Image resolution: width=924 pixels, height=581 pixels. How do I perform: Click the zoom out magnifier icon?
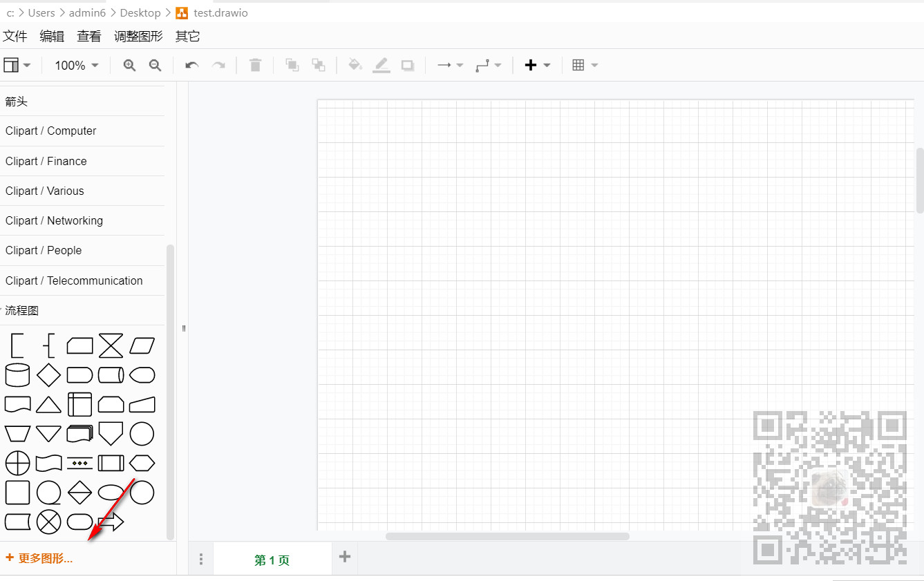155,65
